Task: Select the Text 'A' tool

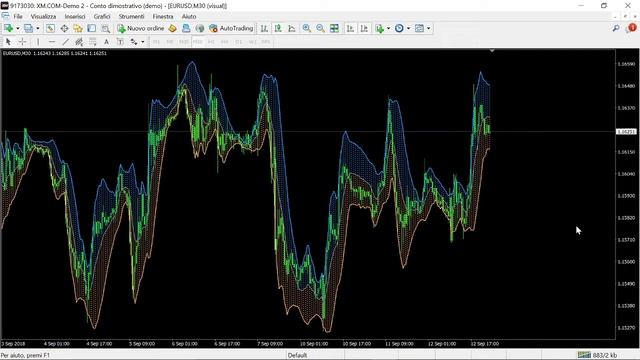Action: 106,42
